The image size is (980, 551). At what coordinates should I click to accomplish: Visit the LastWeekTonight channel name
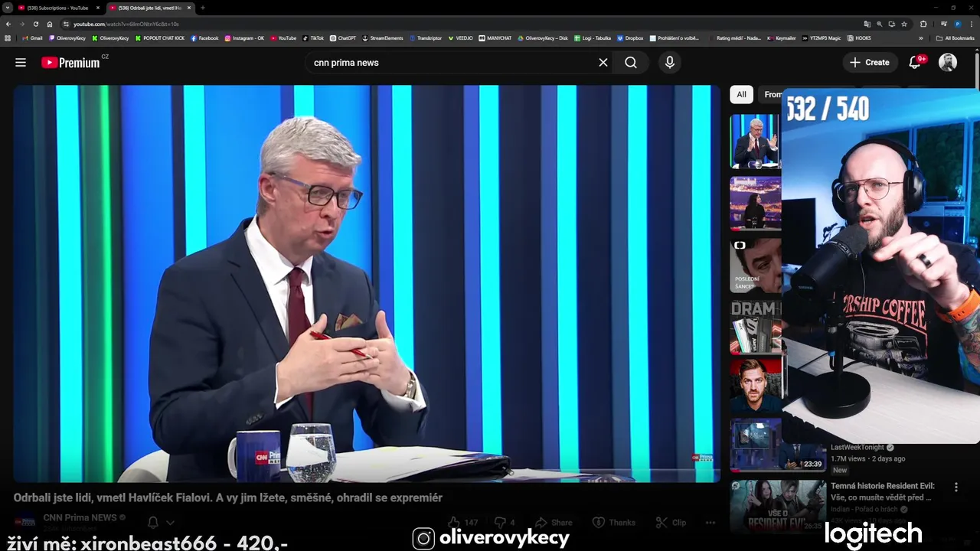pyautogui.click(x=857, y=447)
